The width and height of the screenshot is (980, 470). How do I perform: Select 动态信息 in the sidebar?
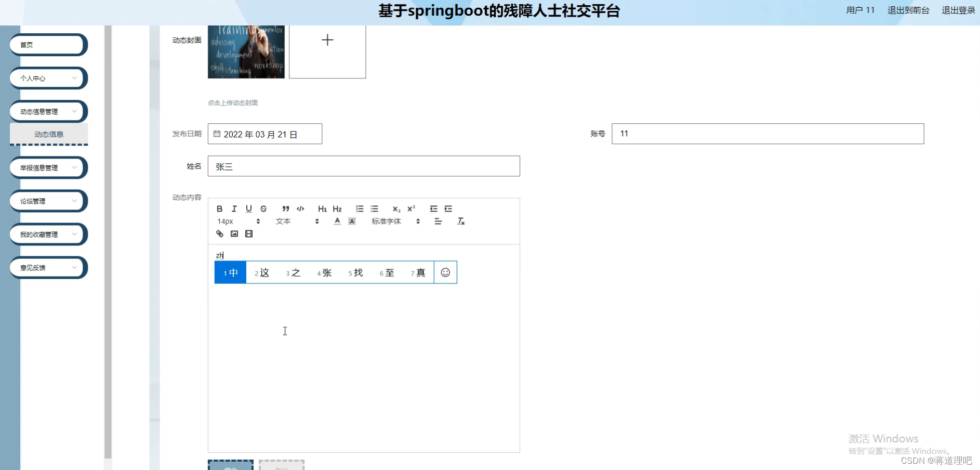(x=48, y=134)
